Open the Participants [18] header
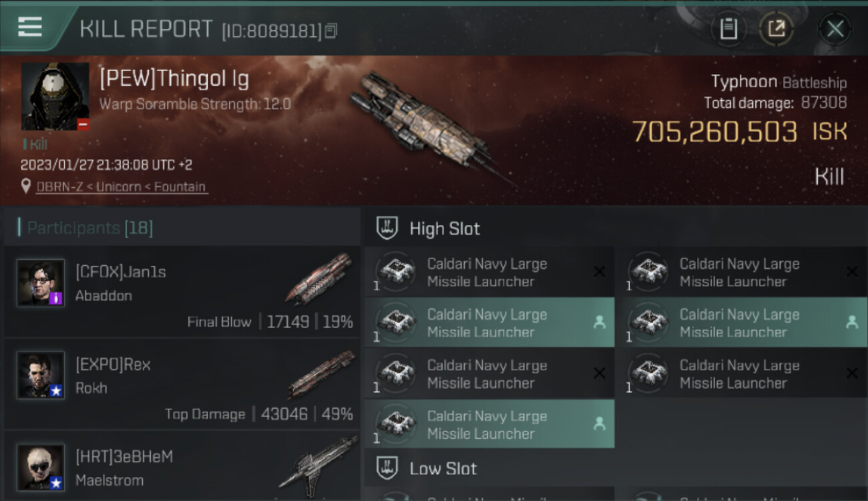This screenshot has height=501, width=868. pyautogui.click(x=89, y=228)
